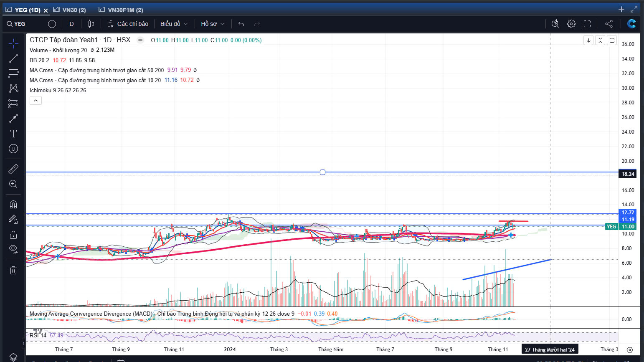The image size is (644, 362).
Task: Select the BB 20 2 indicator legend
Action: (x=39, y=60)
